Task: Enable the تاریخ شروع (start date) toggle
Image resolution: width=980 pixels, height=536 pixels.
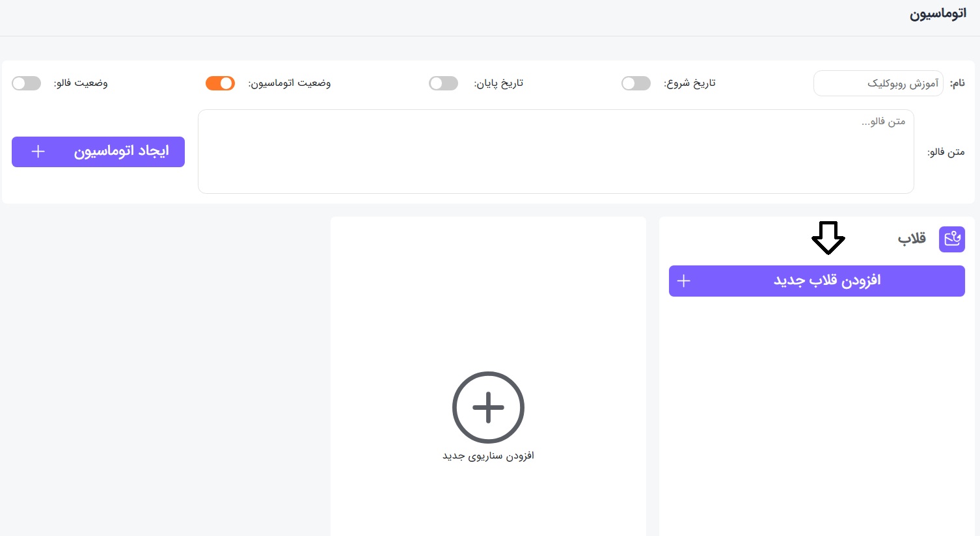Action: 636,83
